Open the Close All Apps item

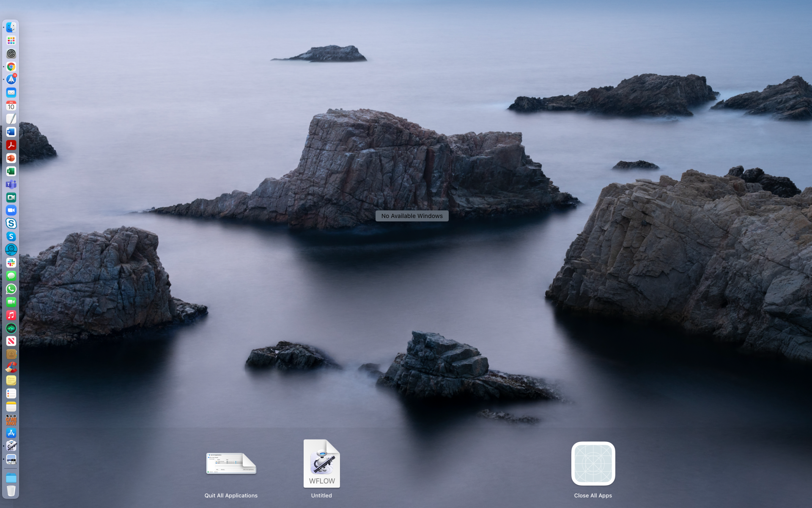click(593, 464)
